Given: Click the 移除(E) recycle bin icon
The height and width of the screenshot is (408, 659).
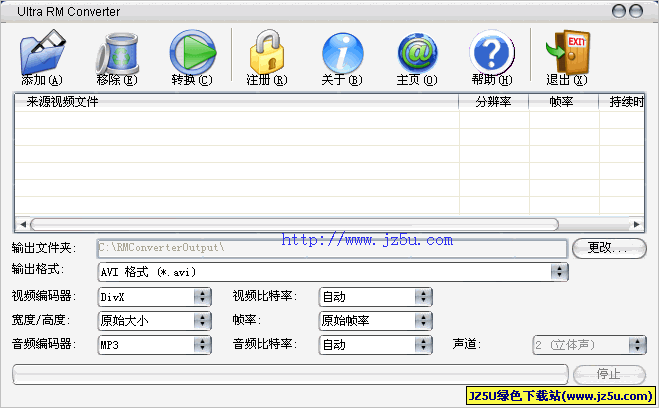Looking at the screenshot, I should coord(117,53).
